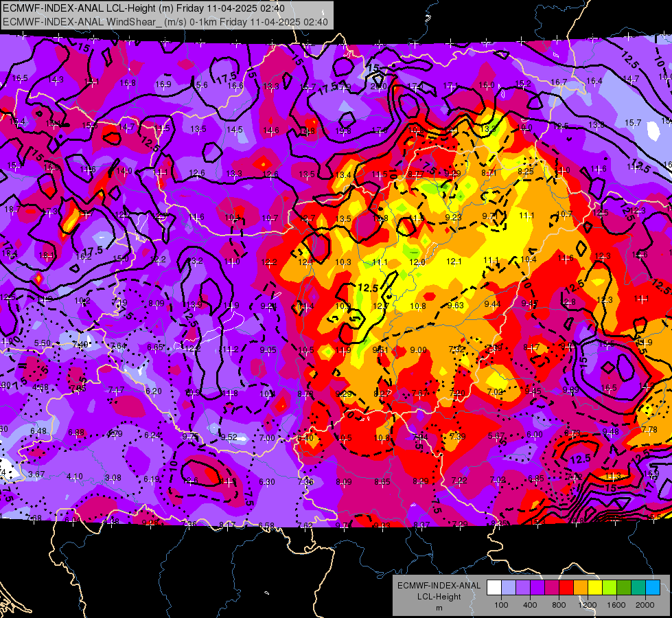This screenshot has height=618, width=672.
Task: Click the 800 legend scale label
Action: coord(559,605)
